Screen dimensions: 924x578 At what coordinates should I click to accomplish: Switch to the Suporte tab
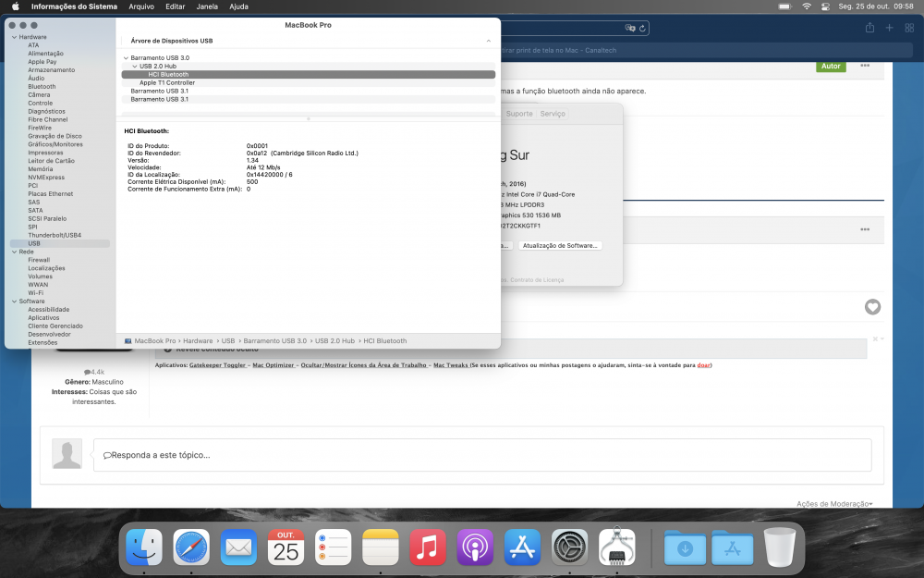point(519,114)
